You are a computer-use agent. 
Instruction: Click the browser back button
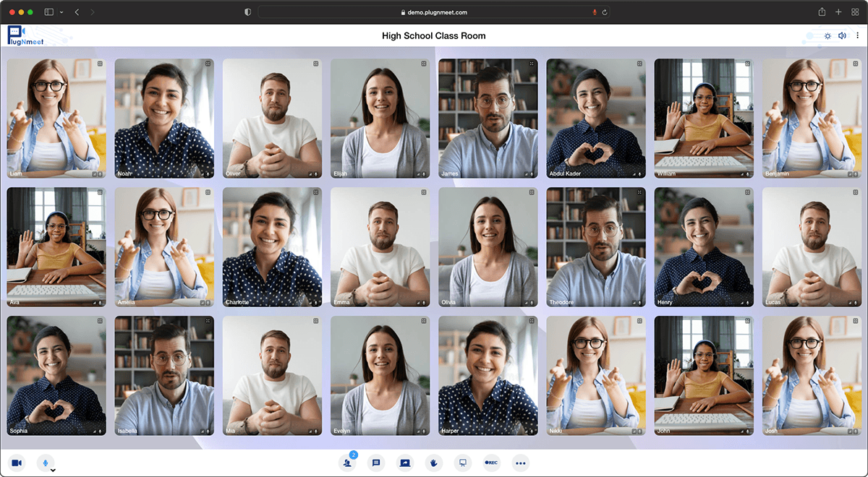pyautogui.click(x=77, y=12)
